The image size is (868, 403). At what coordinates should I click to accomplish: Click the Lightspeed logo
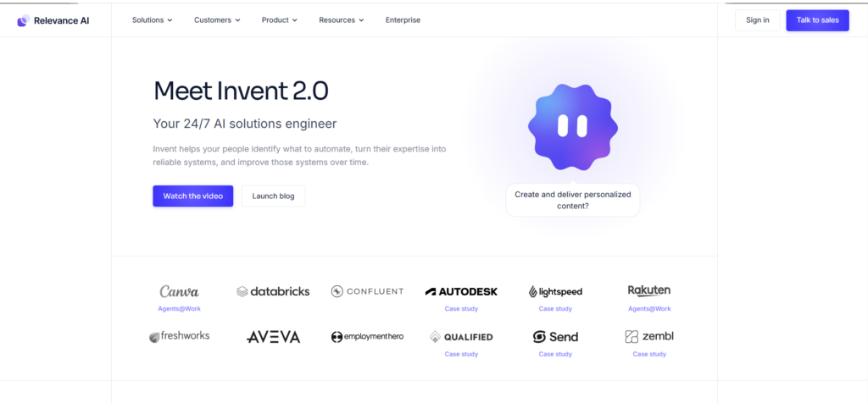[x=555, y=291]
